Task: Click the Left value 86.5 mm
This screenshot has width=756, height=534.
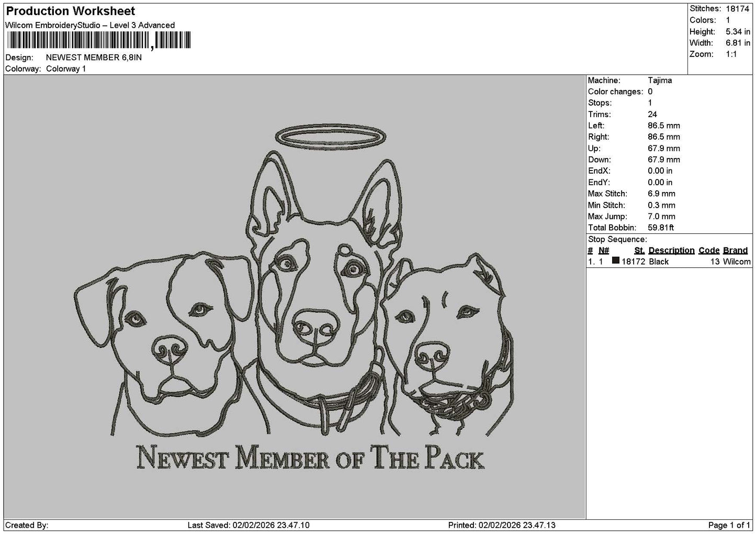Action: 664,126
